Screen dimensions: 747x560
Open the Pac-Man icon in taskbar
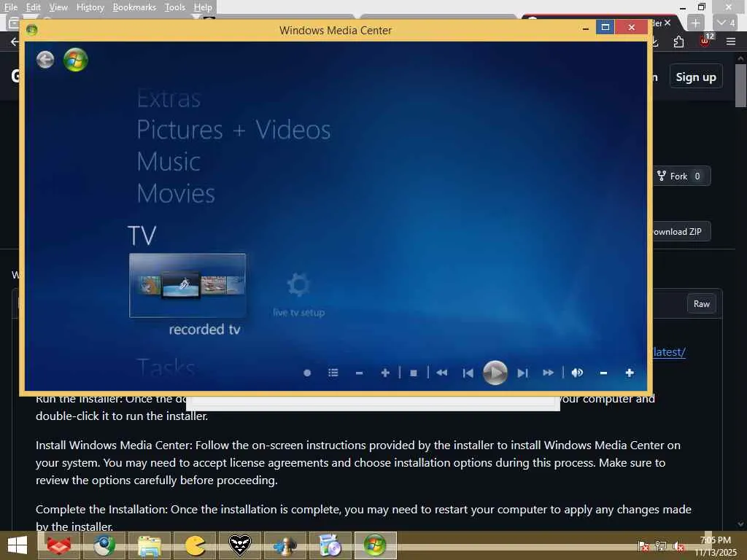tap(194, 545)
